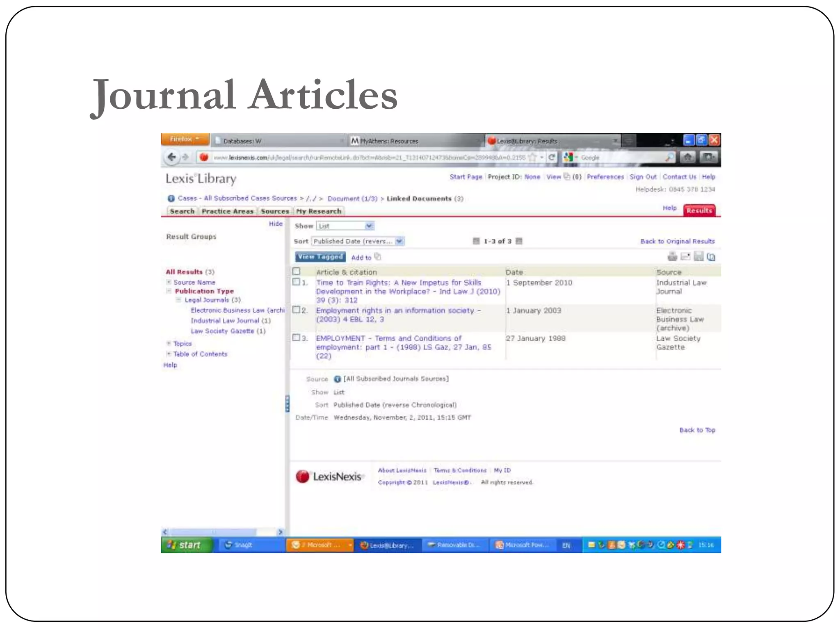This screenshot has width=840, height=630.
Task: Click the View Tagged button
Action: (x=320, y=257)
